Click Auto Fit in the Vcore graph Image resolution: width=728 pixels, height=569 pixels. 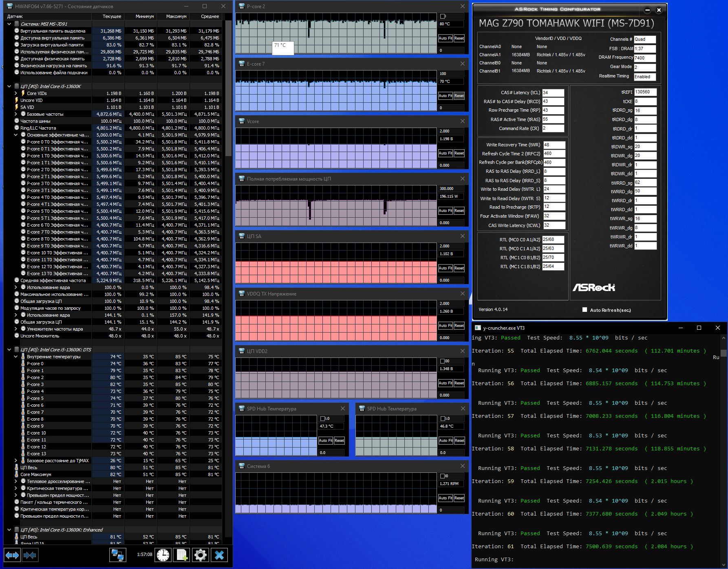445,153
